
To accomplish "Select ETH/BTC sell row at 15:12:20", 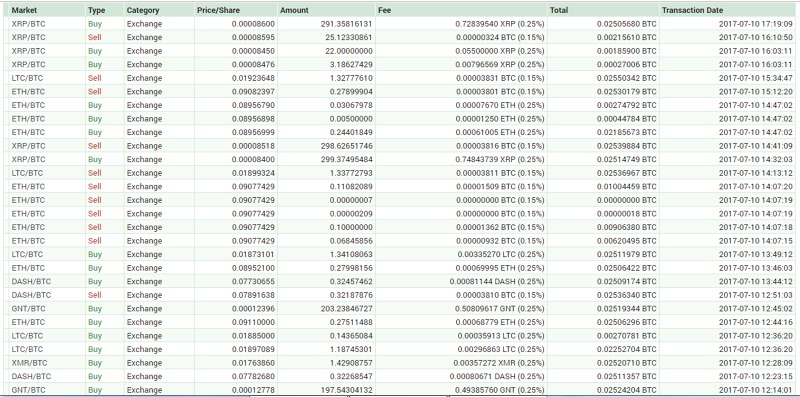I will point(403,92).
